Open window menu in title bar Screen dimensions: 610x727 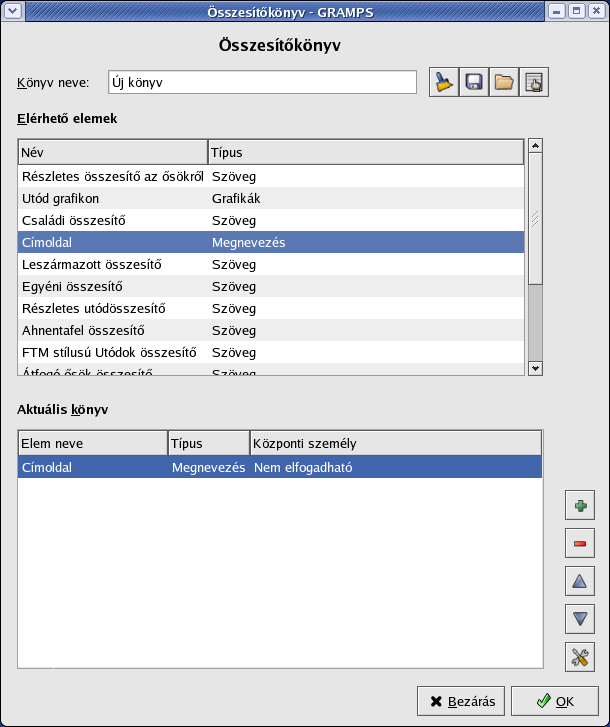coord(11,11)
